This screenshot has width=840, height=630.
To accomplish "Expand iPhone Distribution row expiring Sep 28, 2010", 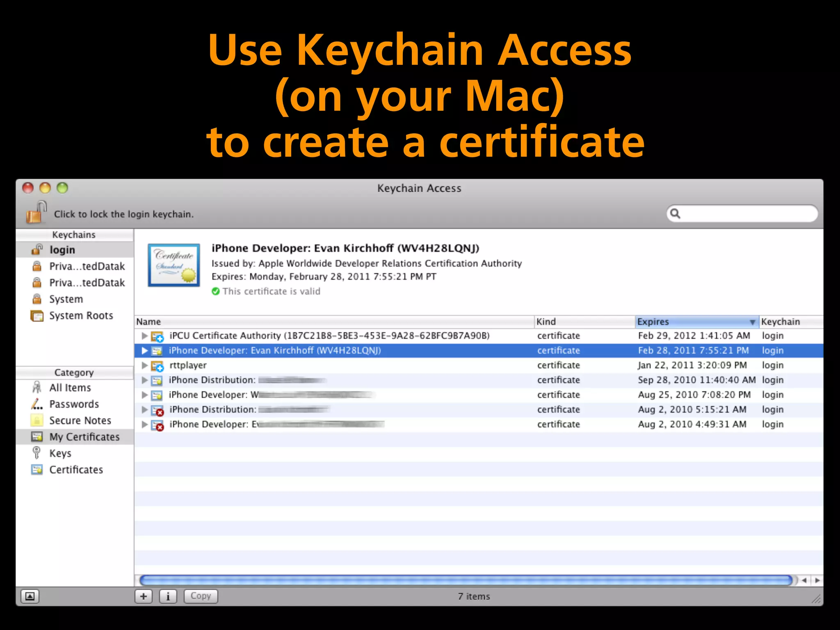I will (144, 380).
